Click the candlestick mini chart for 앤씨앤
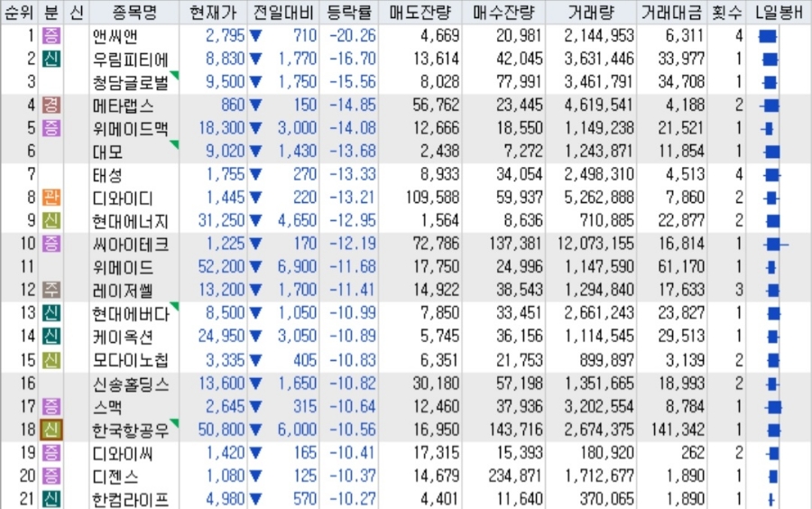The image size is (812, 509). click(768, 36)
